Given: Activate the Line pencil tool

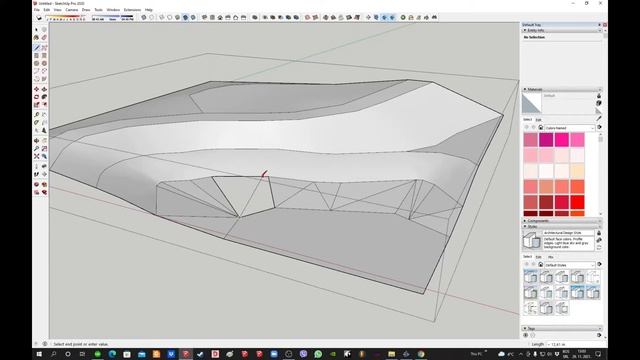Looking at the screenshot, I should click(36, 48).
